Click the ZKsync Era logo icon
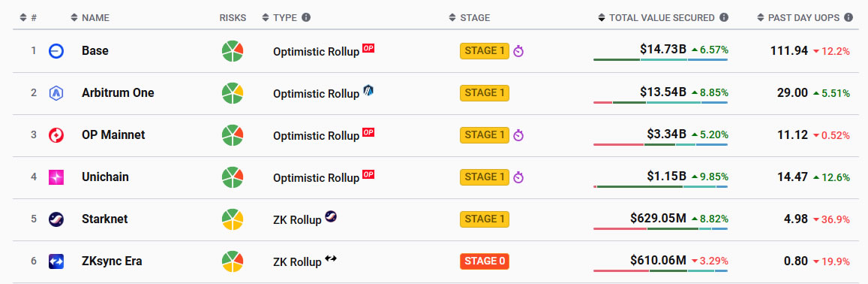868x284 pixels. coord(56,261)
